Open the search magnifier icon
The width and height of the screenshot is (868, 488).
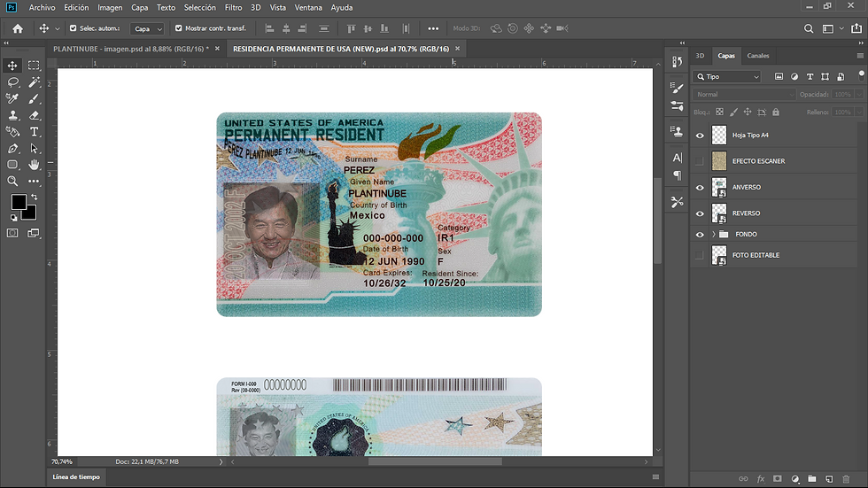(x=809, y=28)
